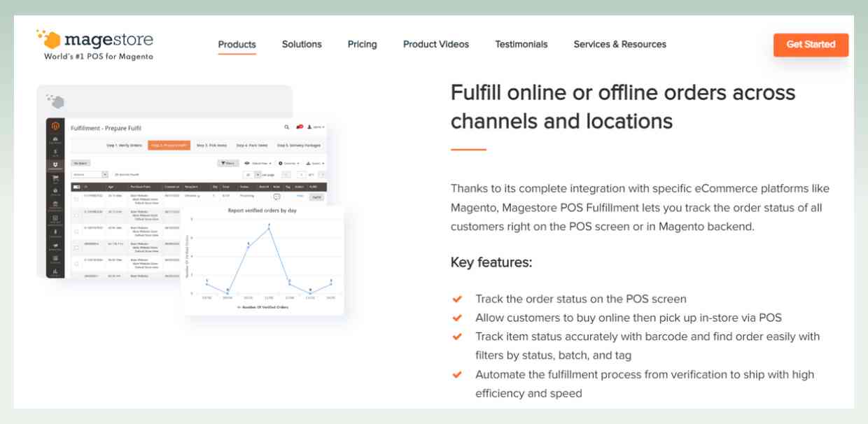Switch to the Step 1 Verify Orders tab
868x424 pixels.
click(124, 146)
